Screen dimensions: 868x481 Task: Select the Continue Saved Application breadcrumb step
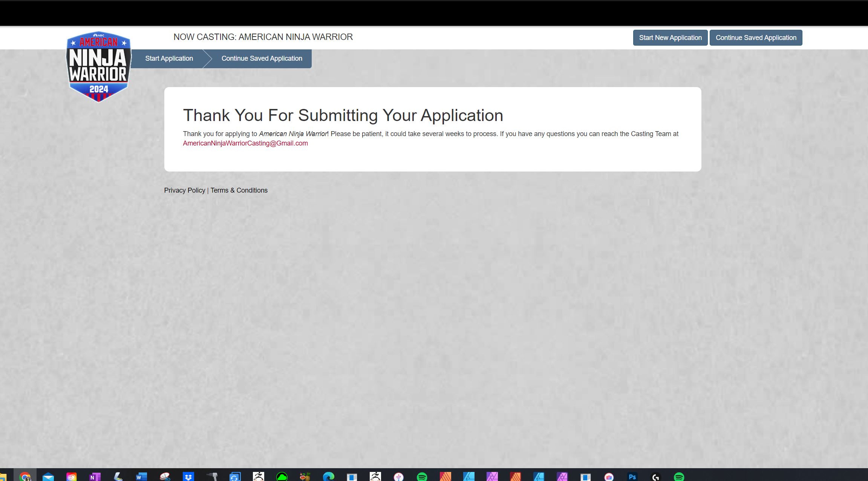(x=262, y=58)
